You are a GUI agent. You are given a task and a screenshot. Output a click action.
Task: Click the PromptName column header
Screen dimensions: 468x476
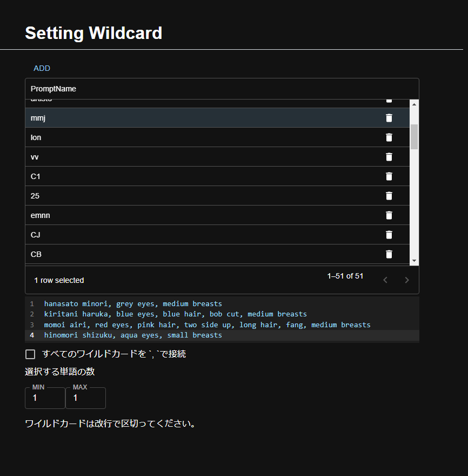point(54,89)
